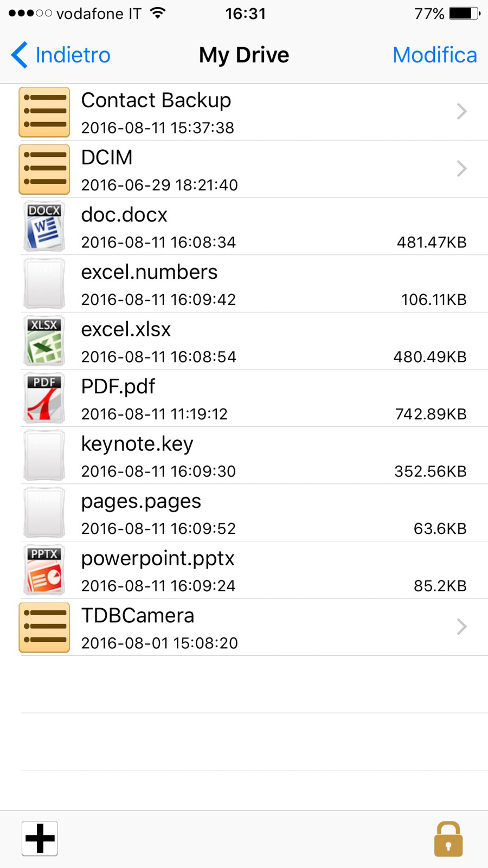The image size is (488, 868).
Task: Tap the Contact Backup folder icon
Action: 44,112
